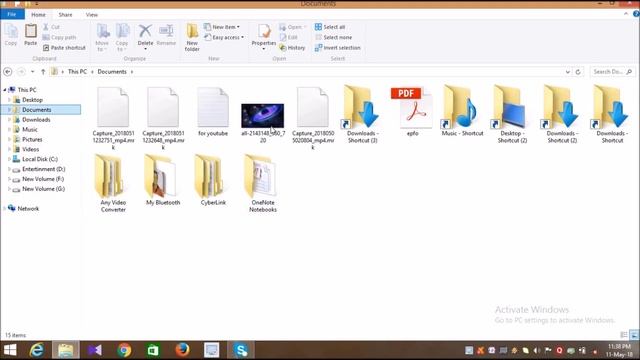Viewport: 640px width, 360px height.
Task: Switch to large icons view in the status bar
Action: 634,335
